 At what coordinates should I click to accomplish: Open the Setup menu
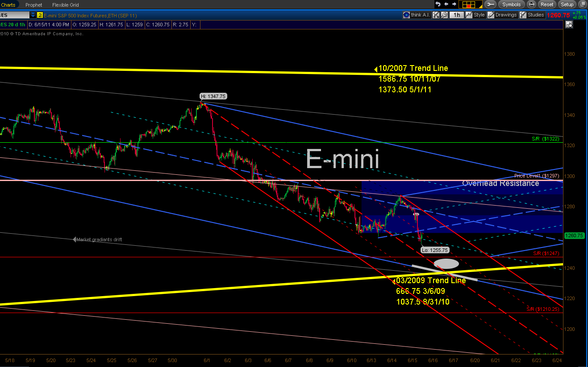point(567,4)
